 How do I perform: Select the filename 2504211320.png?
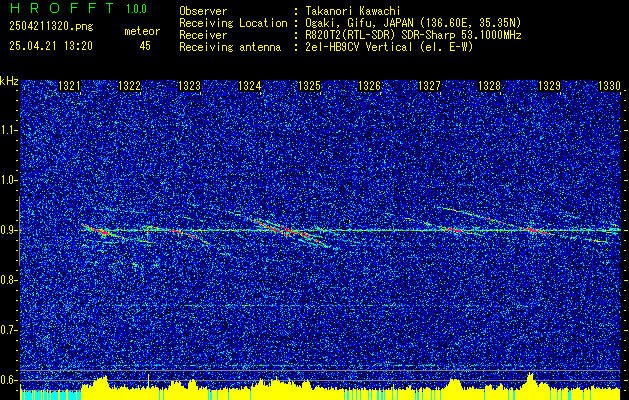[51, 26]
